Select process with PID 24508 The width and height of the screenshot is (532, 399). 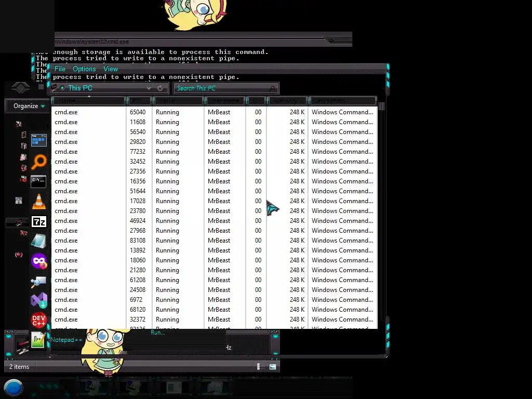(214, 290)
